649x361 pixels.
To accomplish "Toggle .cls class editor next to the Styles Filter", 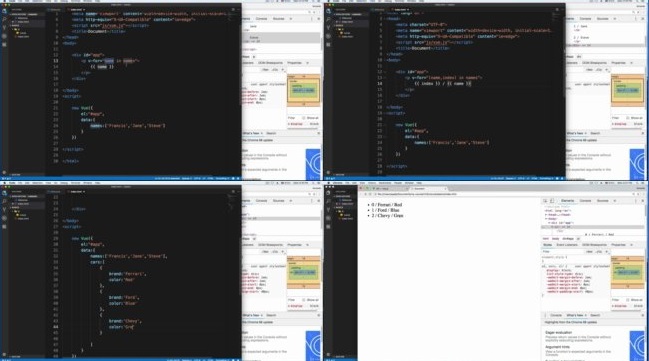I will (x=599, y=252).
